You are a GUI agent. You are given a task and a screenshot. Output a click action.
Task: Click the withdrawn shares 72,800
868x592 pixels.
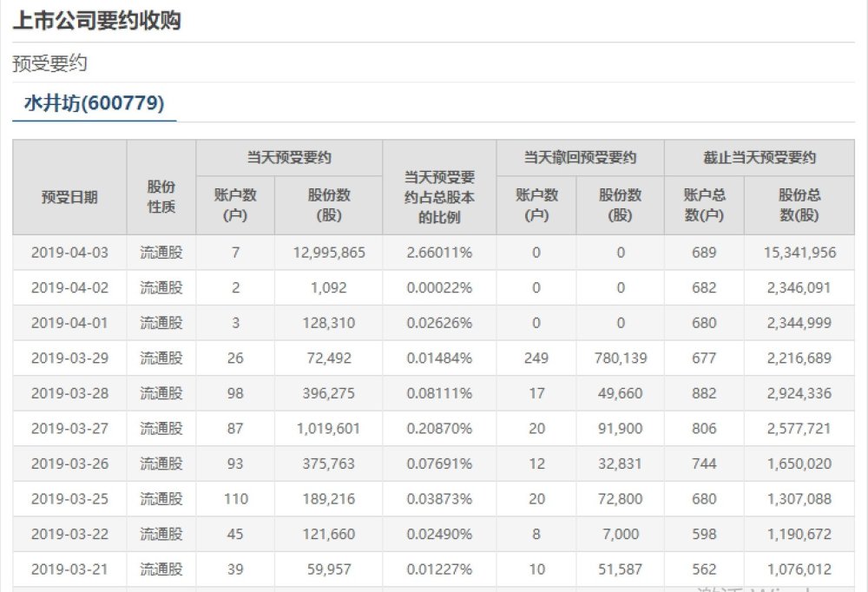point(621,499)
